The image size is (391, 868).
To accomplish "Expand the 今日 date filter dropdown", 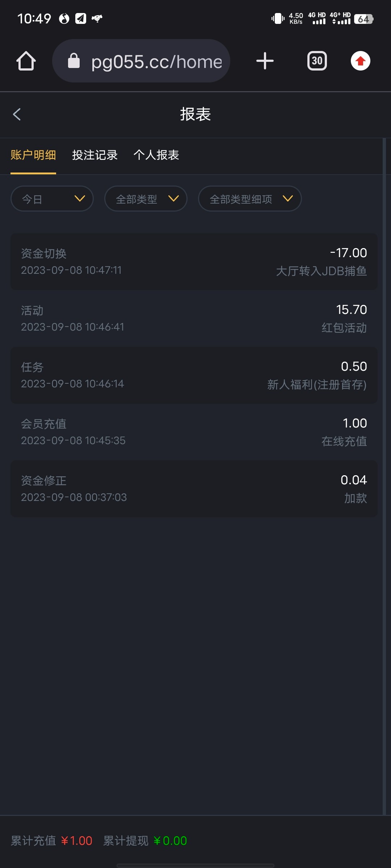I will click(x=52, y=199).
